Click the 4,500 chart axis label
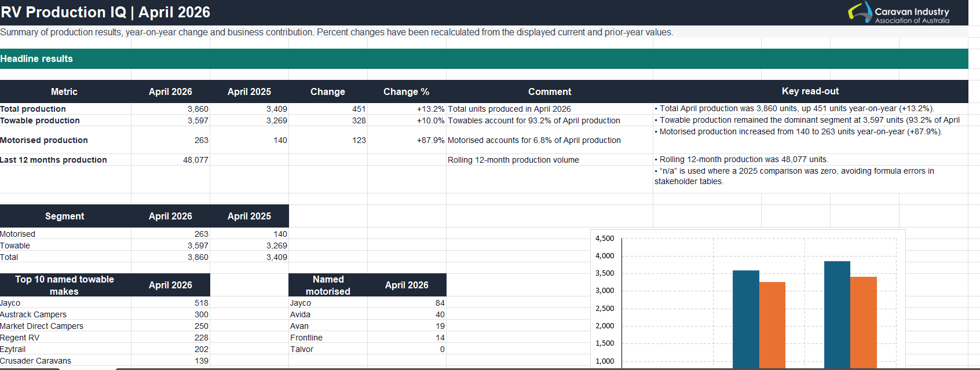The width and height of the screenshot is (980, 370). [605, 238]
